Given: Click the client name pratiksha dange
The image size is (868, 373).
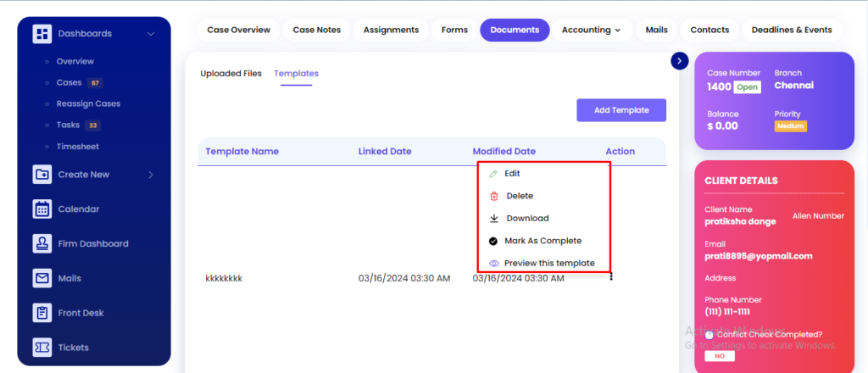Looking at the screenshot, I should 740,221.
